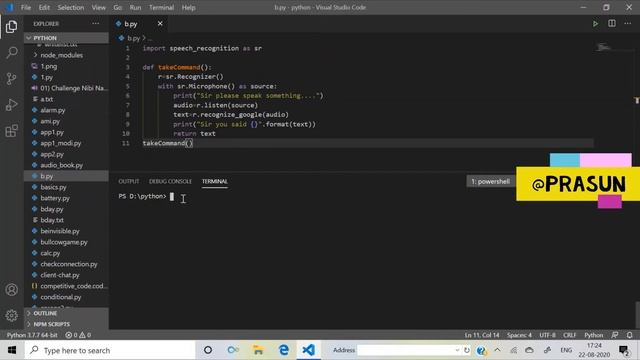
Task: Open the Run menu
Action: click(x=135, y=7)
